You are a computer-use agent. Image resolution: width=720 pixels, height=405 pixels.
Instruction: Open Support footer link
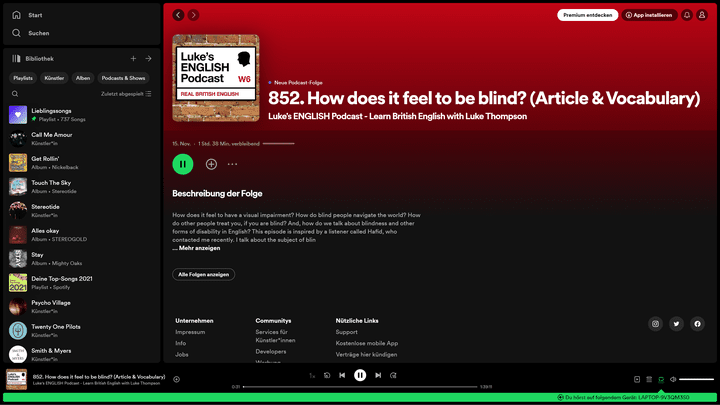pos(346,332)
